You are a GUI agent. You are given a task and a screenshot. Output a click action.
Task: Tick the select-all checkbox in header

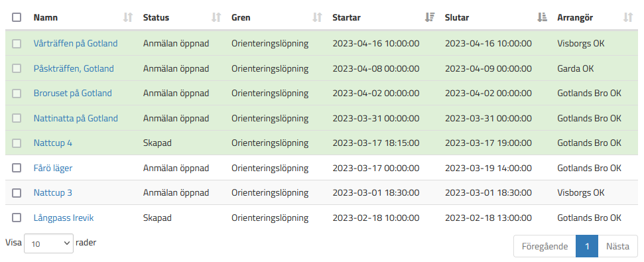(17, 18)
